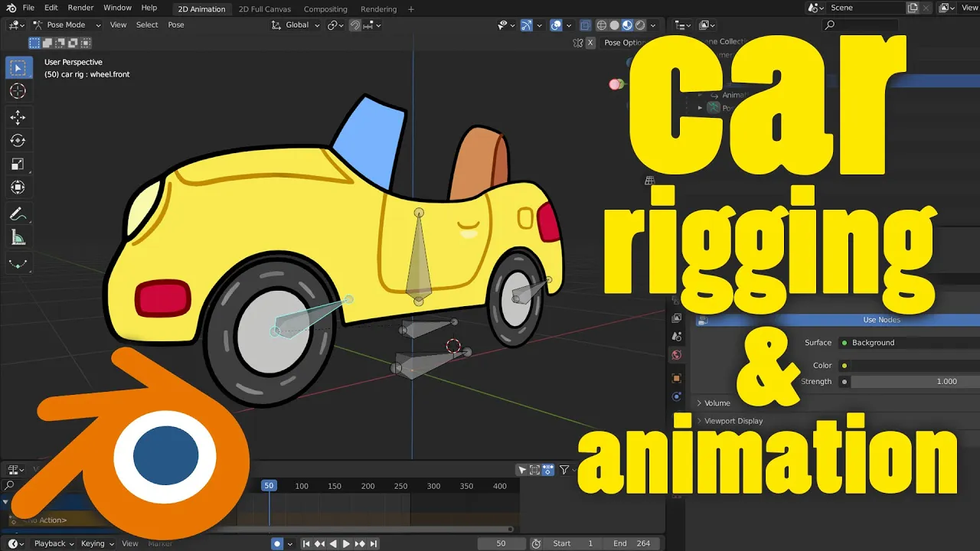Select the Cursor tool

18,91
